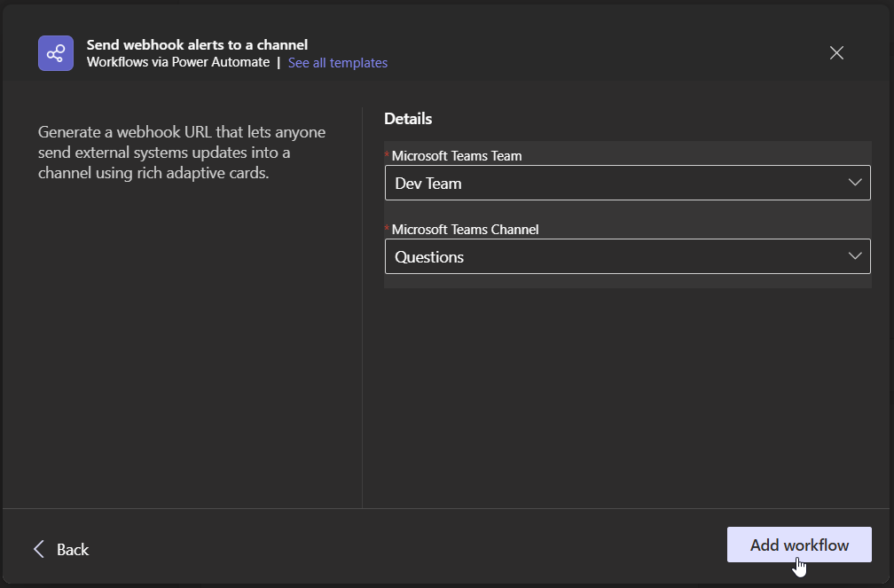
Task: Click the 'Workflows via Power Automate' subtitle
Action: (178, 63)
